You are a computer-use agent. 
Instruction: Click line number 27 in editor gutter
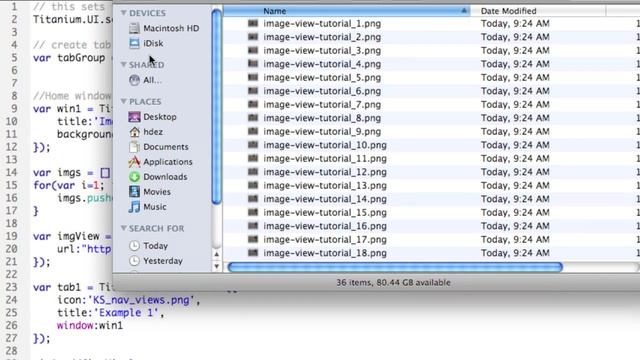click(x=11, y=338)
